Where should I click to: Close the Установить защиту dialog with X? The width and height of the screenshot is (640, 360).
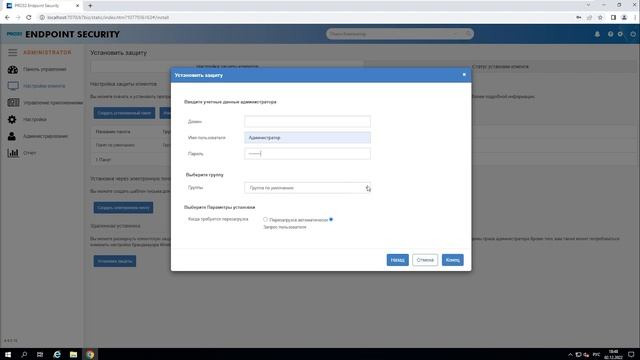click(x=464, y=75)
